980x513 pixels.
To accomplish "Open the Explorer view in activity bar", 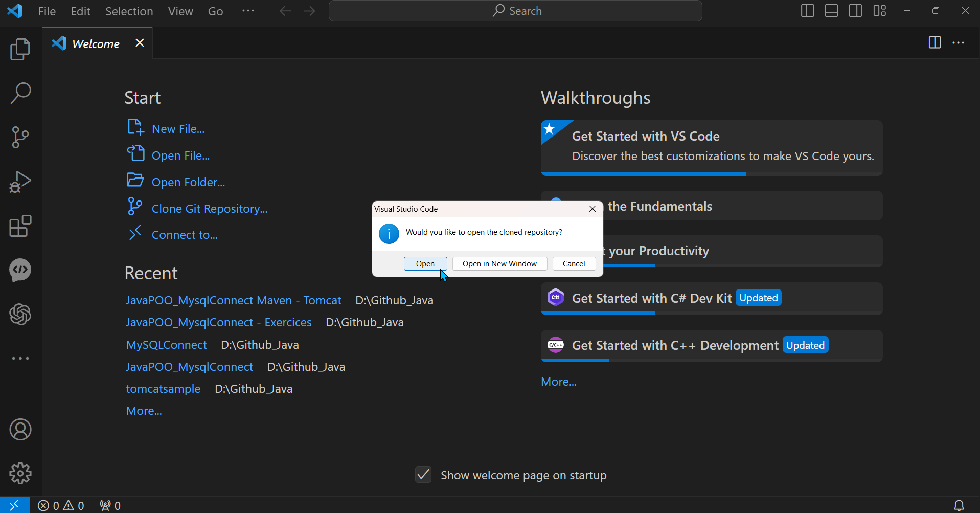I will [20, 50].
